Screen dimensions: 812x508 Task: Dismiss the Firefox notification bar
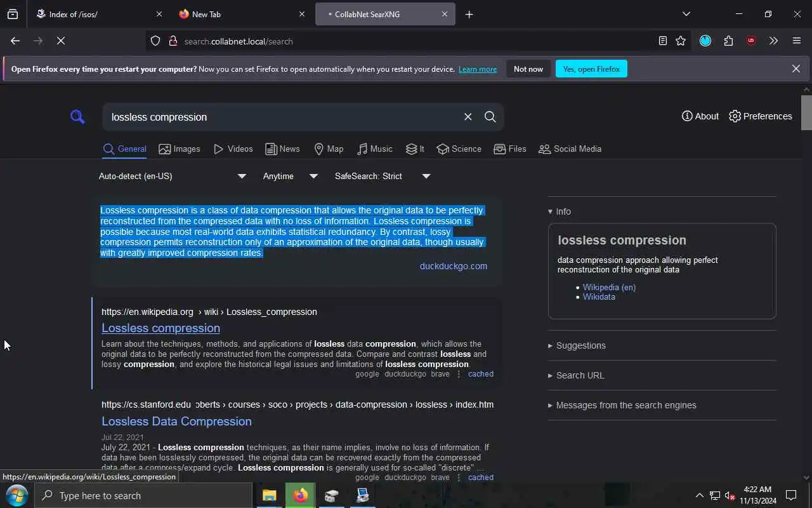coord(796,69)
